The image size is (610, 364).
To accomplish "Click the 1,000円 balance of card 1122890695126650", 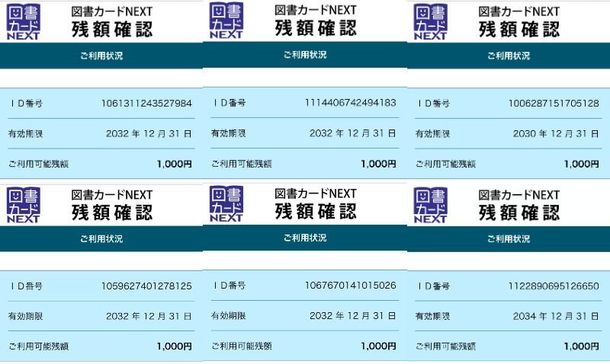I will pos(582,346).
